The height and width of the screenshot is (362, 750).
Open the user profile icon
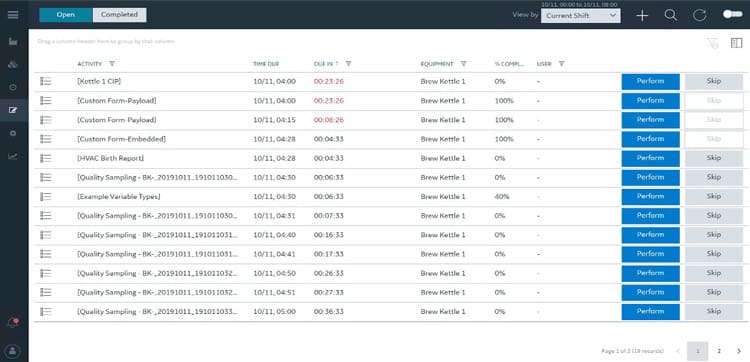(13, 351)
